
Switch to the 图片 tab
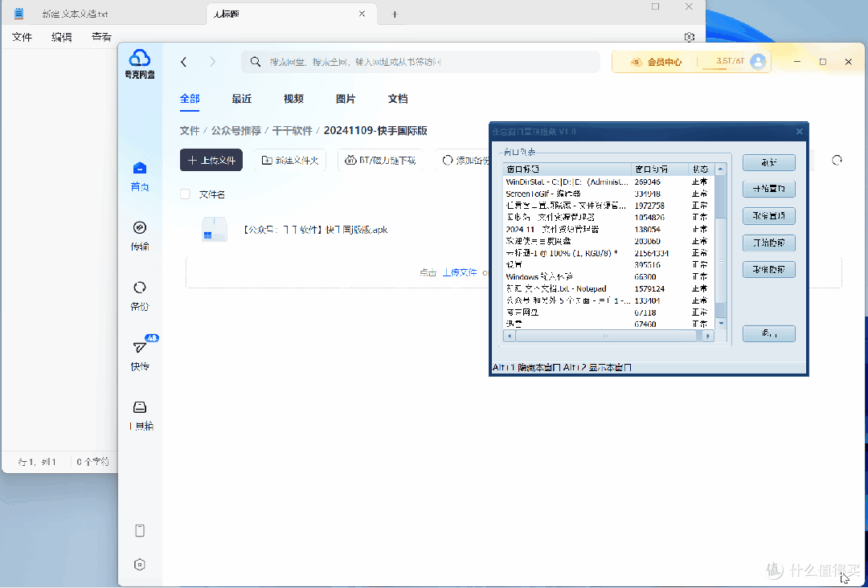(x=346, y=99)
